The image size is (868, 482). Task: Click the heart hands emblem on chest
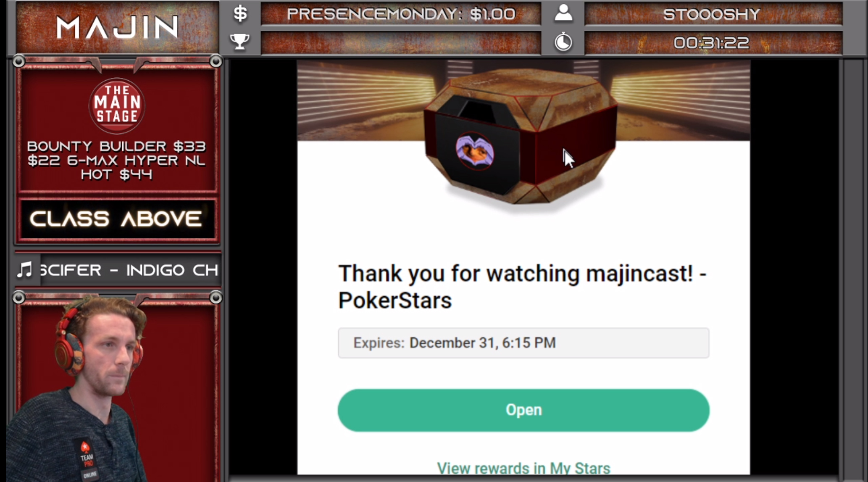point(475,151)
